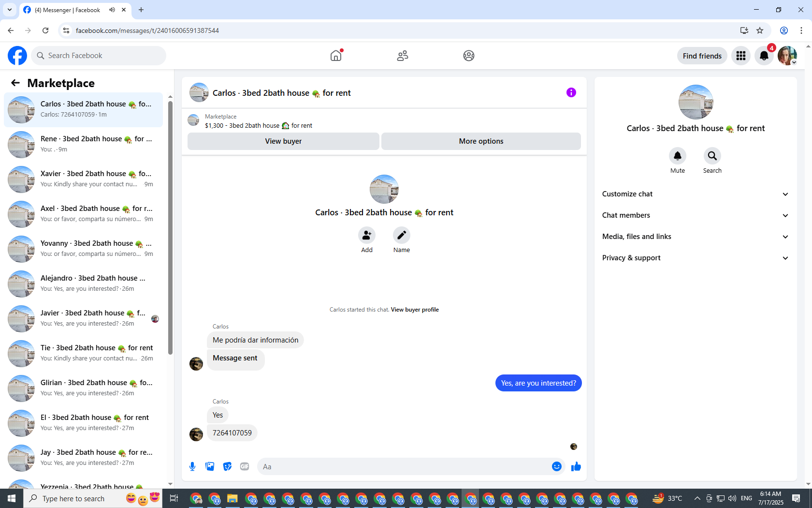This screenshot has width=812, height=508.
Task: Open the emoji picker
Action: point(557,466)
